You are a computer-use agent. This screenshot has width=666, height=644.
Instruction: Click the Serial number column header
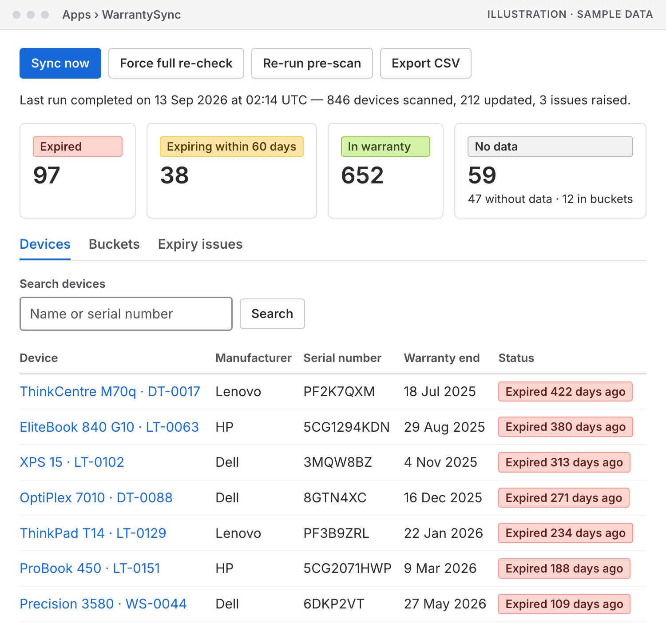[x=342, y=358]
